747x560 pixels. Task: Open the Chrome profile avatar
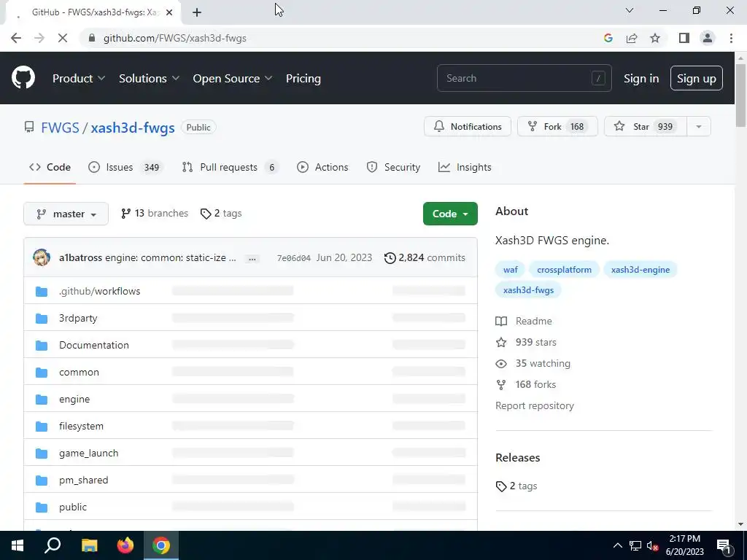click(708, 38)
